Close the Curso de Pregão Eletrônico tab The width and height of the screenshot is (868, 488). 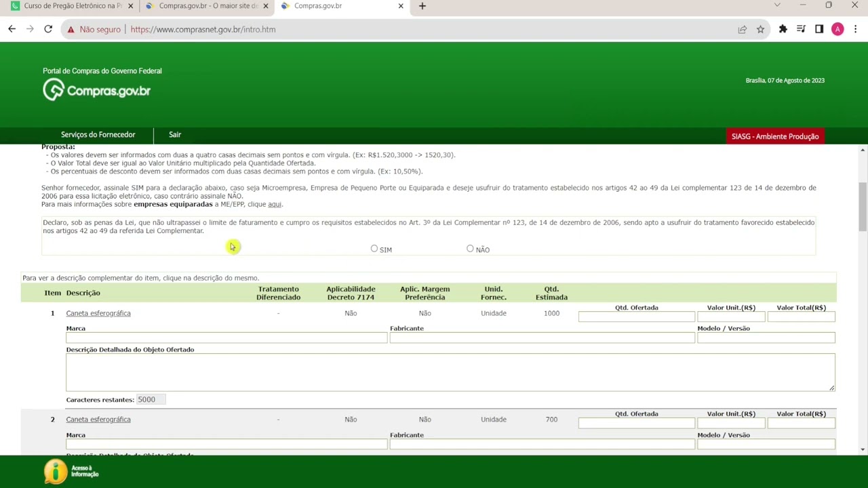(131, 6)
